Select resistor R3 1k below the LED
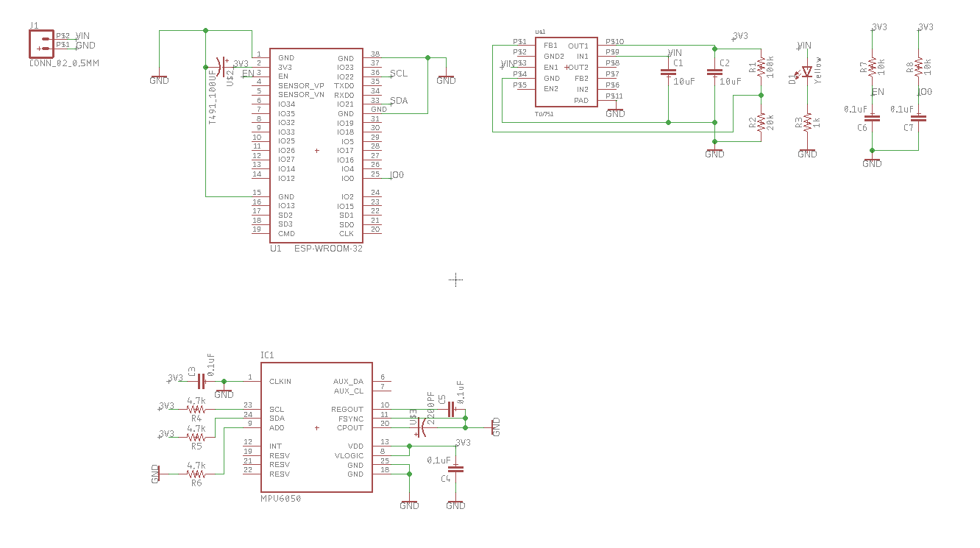Image resolution: width=980 pixels, height=548 pixels. click(x=807, y=123)
